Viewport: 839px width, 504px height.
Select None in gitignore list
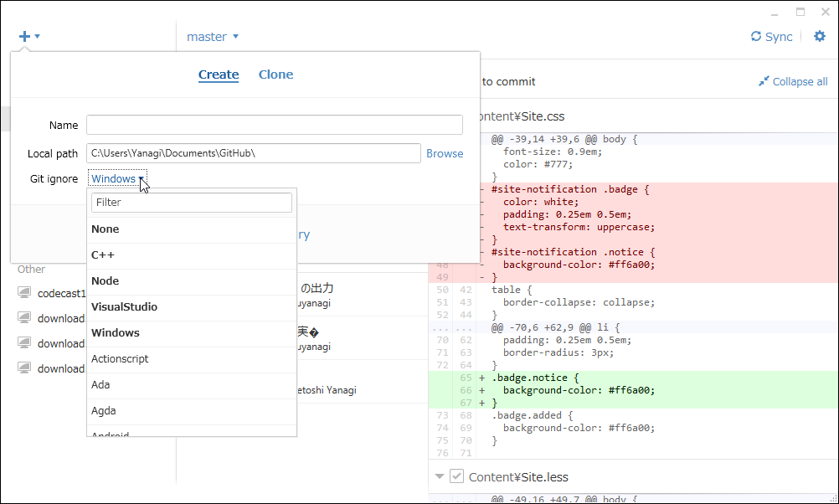pos(106,229)
